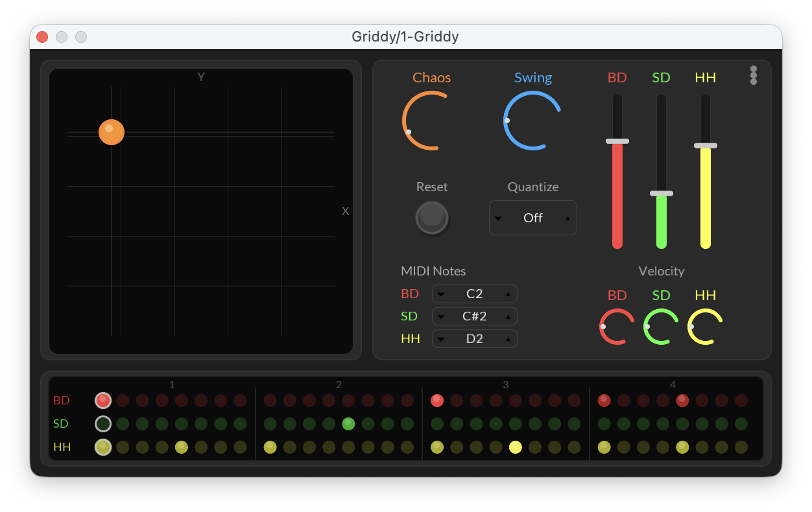This screenshot has width=812, height=512.
Task: Tweak the red BD Velocity knob
Action: pyautogui.click(x=616, y=327)
